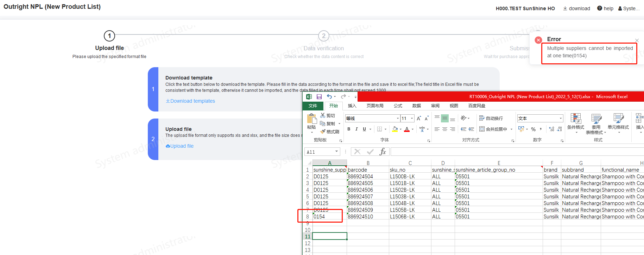Click the undo arrow in Excel
Screen dimensions: 644x255
(329, 97)
